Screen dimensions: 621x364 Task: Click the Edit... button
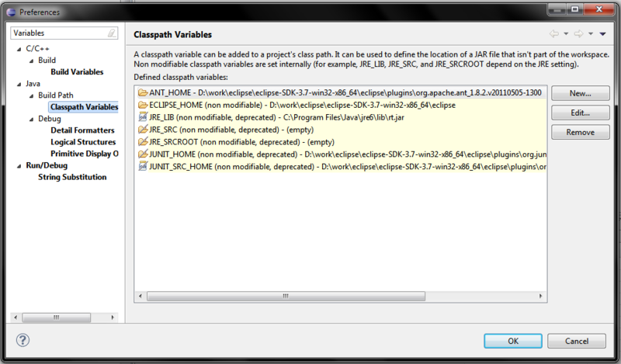click(580, 113)
